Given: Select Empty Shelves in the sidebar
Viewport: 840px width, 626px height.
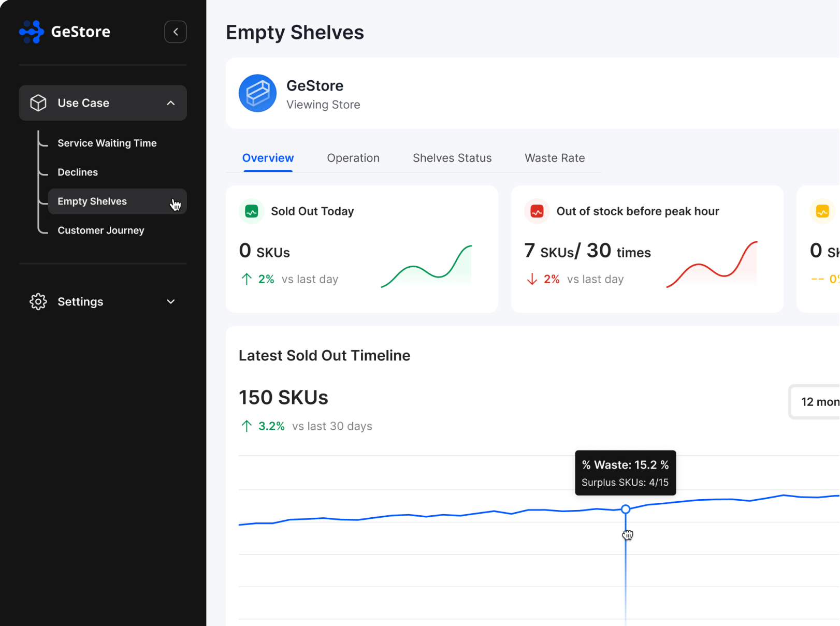Looking at the screenshot, I should point(92,201).
